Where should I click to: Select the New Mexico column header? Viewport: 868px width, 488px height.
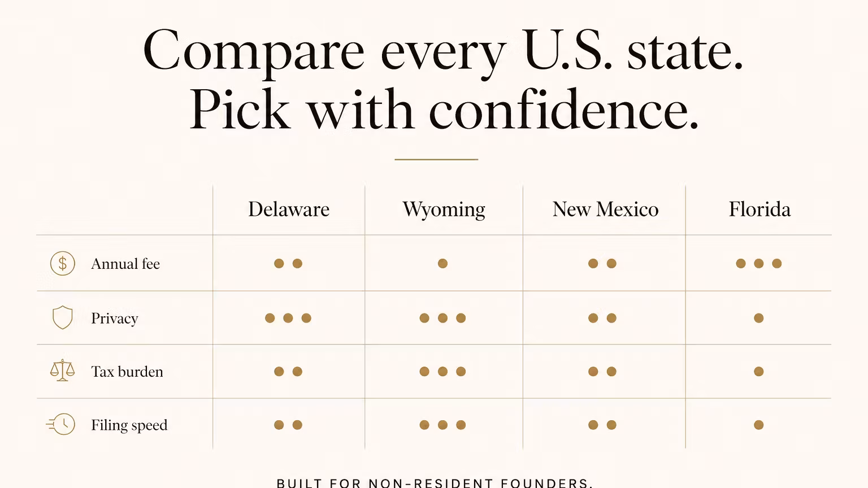click(x=605, y=210)
